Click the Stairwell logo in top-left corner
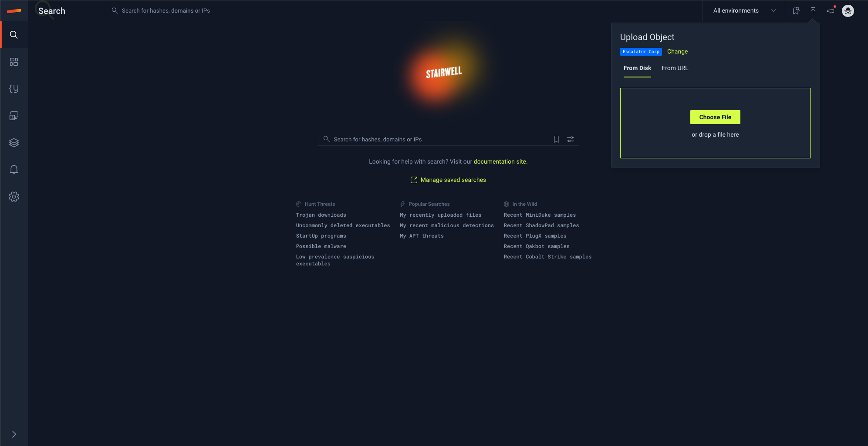 click(14, 11)
